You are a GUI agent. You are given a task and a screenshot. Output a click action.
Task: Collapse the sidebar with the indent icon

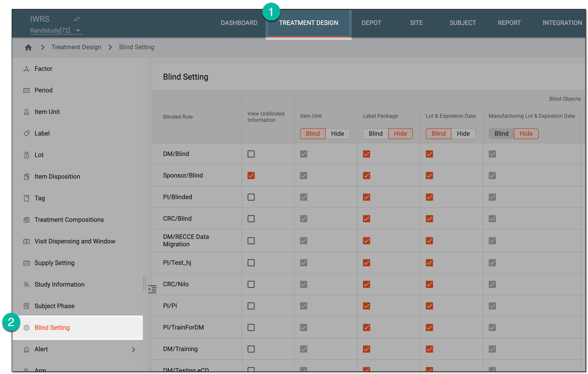pyautogui.click(x=152, y=289)
